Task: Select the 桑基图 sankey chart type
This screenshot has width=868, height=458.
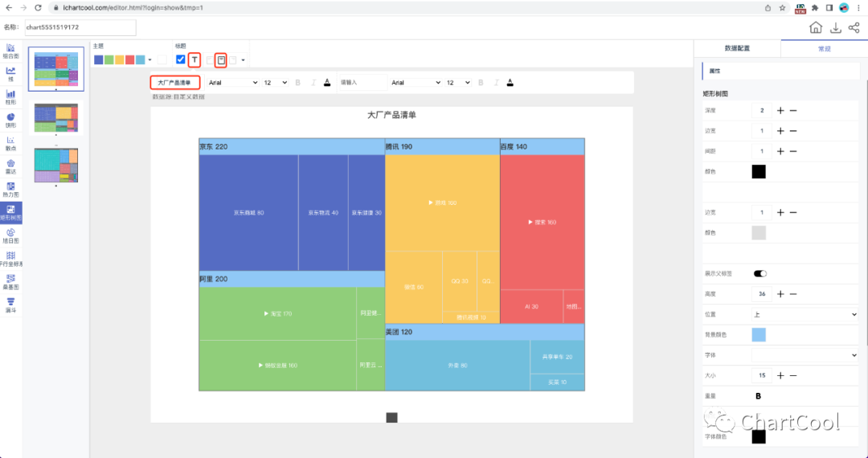Action: (10, 282)
